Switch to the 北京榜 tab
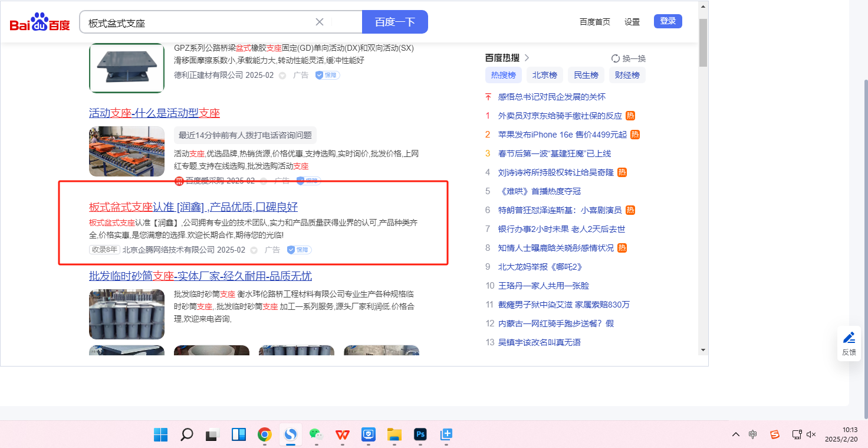Screen dimensions: 868x448 544,75
